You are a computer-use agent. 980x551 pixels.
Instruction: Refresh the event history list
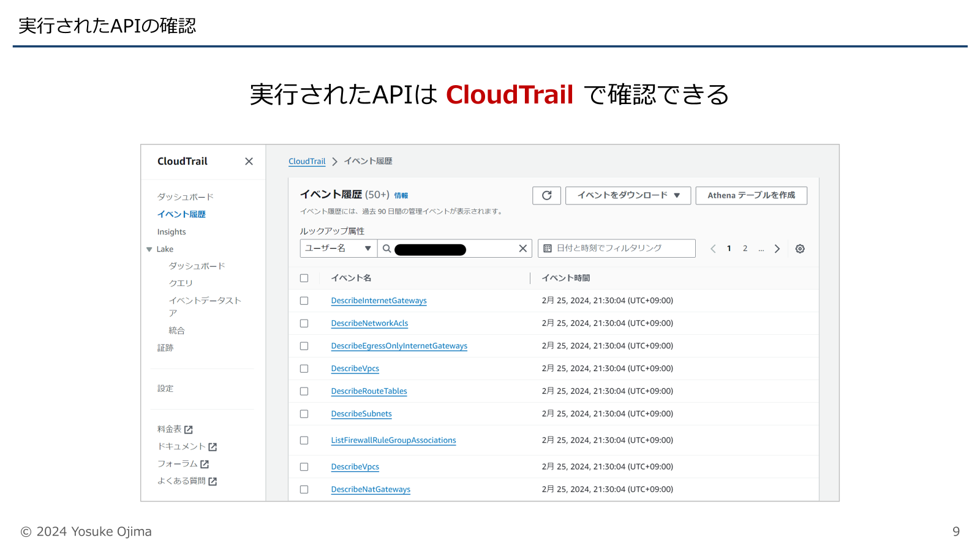[546, 195]
